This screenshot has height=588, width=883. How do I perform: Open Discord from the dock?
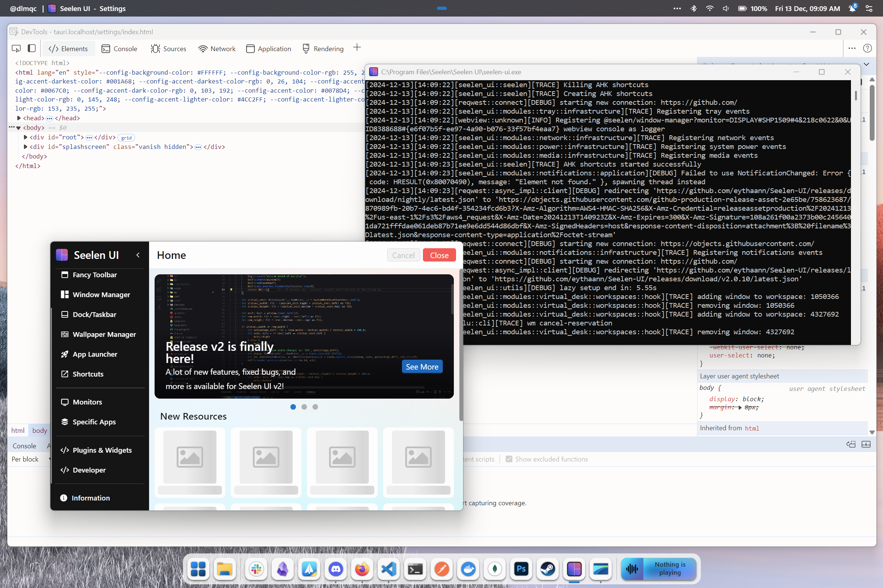click(335, 569)
